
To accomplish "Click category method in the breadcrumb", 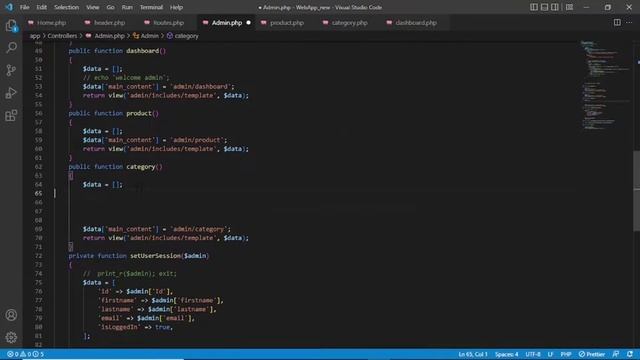I will 187,36.
